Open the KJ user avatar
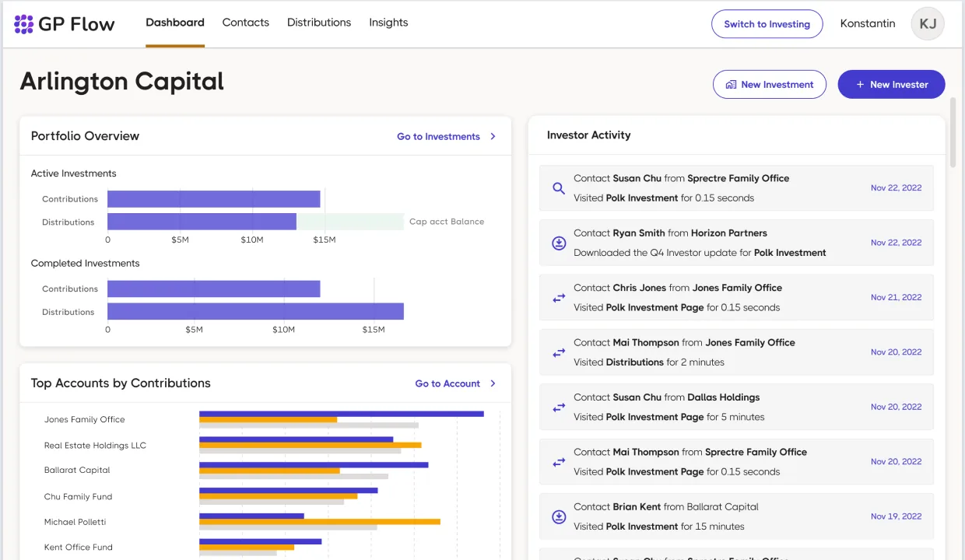 click(928, 23)
